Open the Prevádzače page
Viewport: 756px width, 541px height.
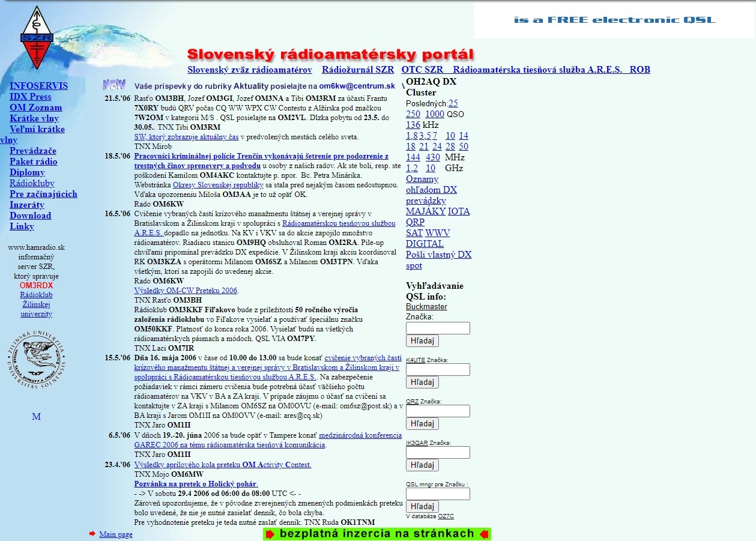33,151
